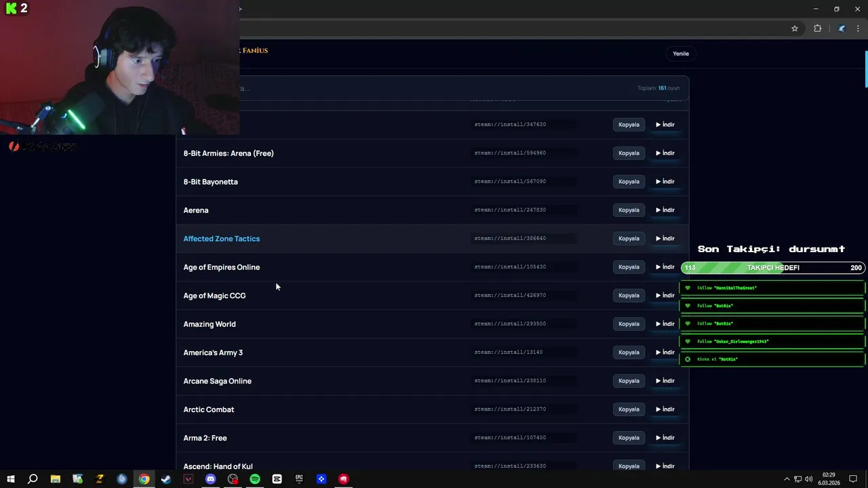The image size is (868, 488).
Task: Download Age of Magic CCG via İndir
Action: pos(665,296)
